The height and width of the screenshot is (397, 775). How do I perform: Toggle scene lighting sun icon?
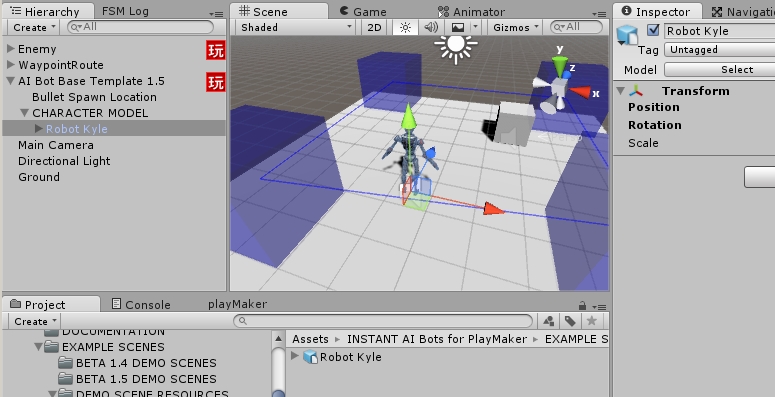pos(405,28)
